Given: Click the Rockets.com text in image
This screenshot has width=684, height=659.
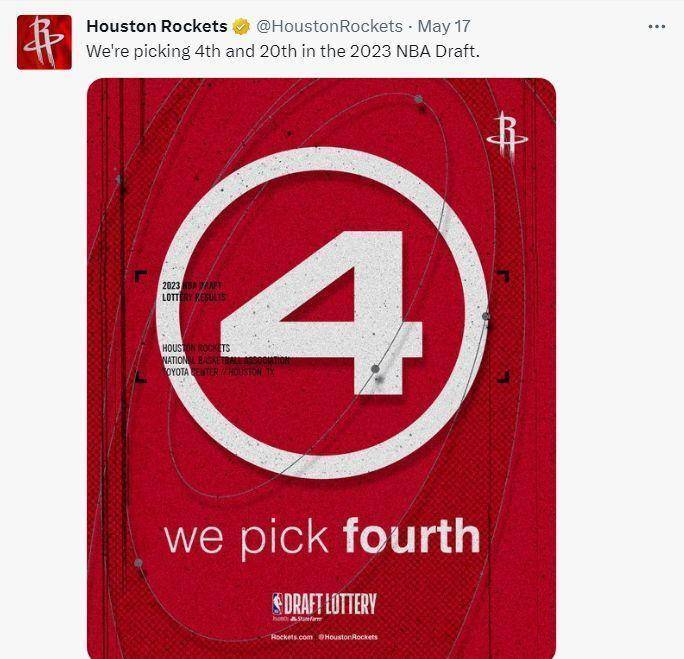Looking at the screenshot, I should [292, 637].
